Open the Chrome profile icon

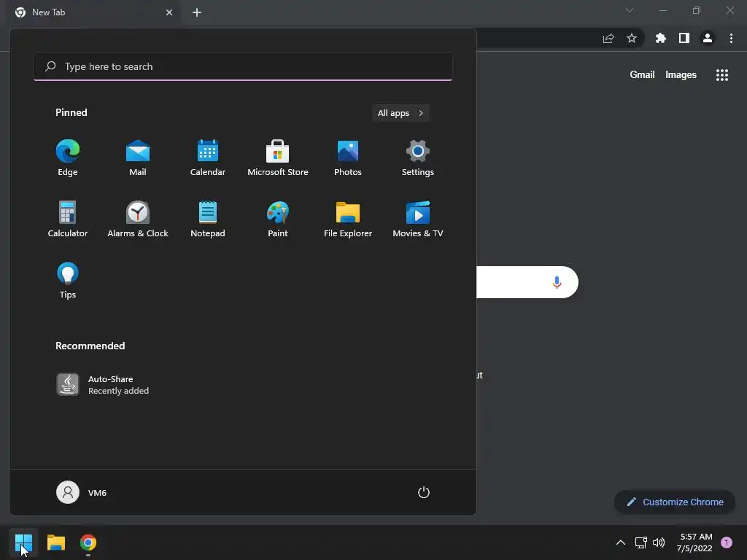708,38
